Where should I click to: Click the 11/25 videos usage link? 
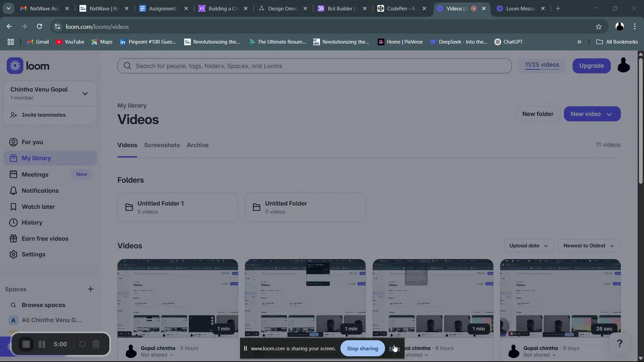[542, 65]
